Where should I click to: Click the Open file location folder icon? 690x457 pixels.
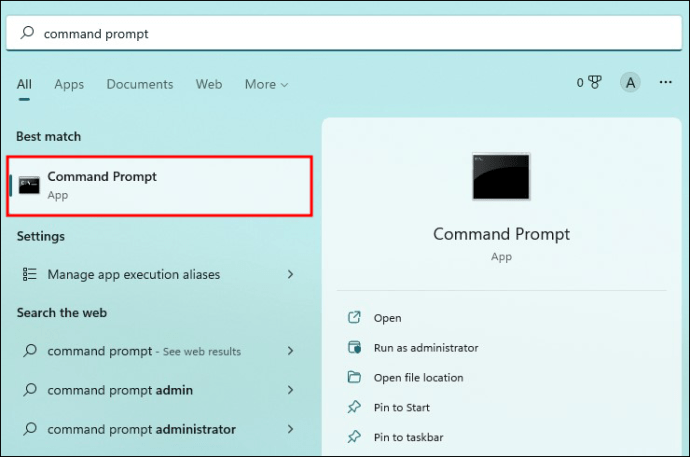(354, 377)
